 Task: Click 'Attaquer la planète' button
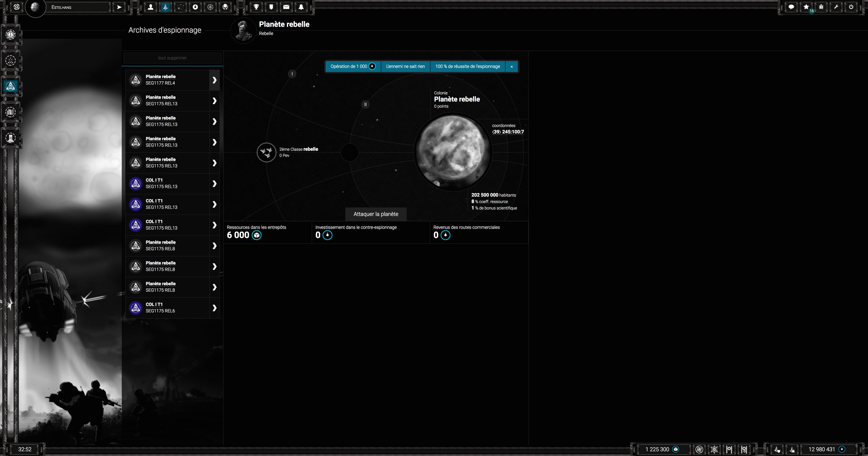pos(376,214)
